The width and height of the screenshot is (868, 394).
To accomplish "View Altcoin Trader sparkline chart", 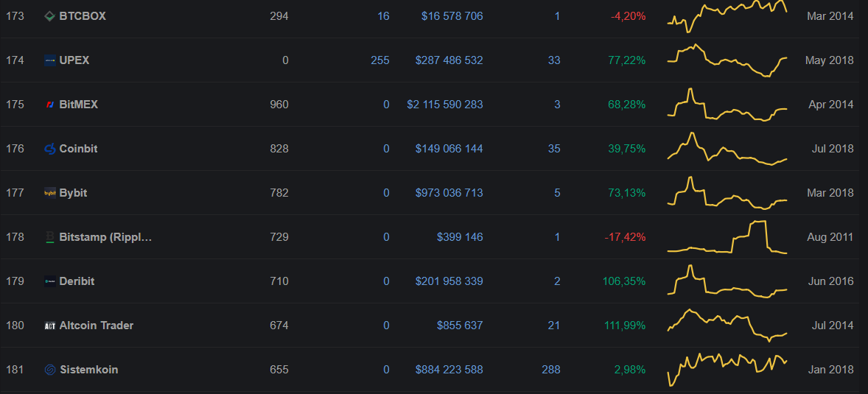I will point(727,326).
